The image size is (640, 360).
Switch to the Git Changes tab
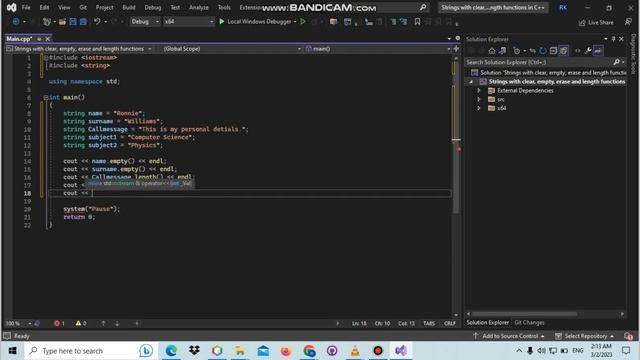coord(529,322)
